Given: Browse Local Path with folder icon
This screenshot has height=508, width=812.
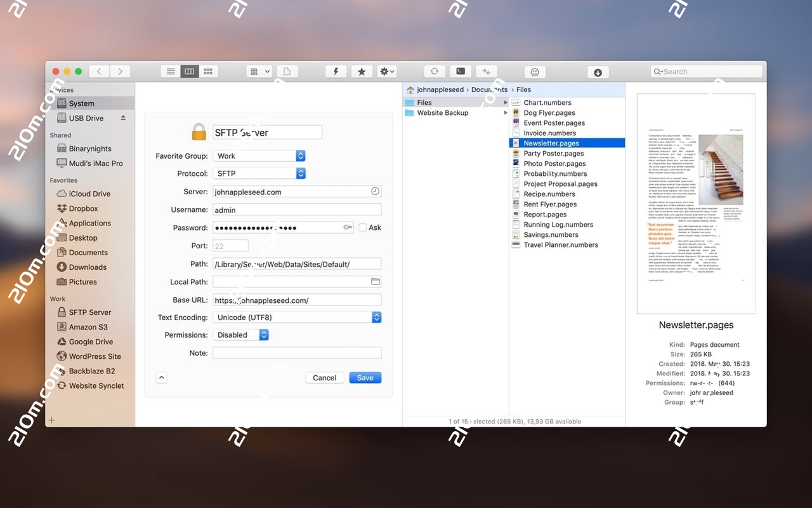Looking at the screenshot, I should [375, 281].
